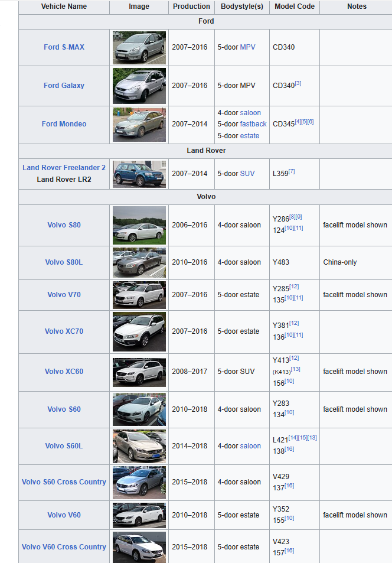Viewport: 392px width, 563px height.
Task: Open reference 3 next to Galaxy CD340
Action: pos(298,84)
